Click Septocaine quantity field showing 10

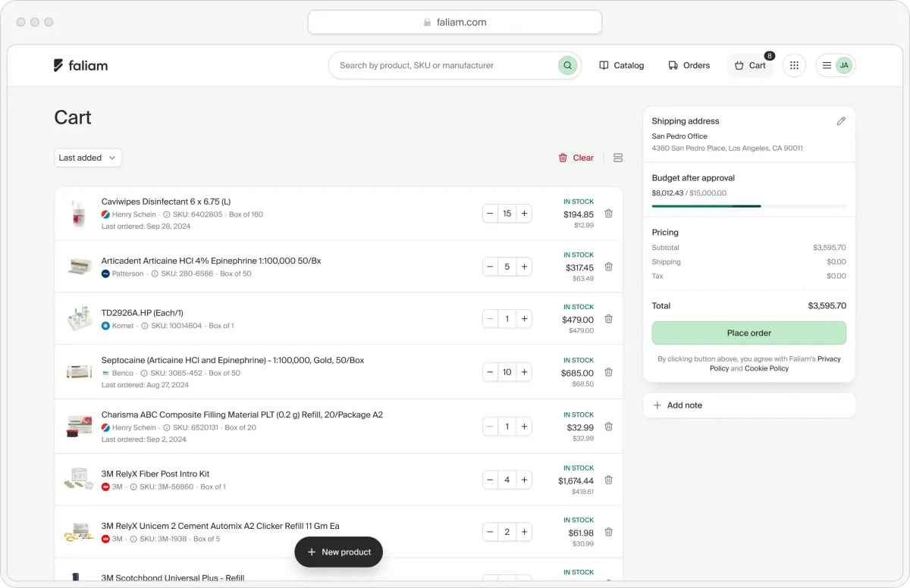(507, 372)
